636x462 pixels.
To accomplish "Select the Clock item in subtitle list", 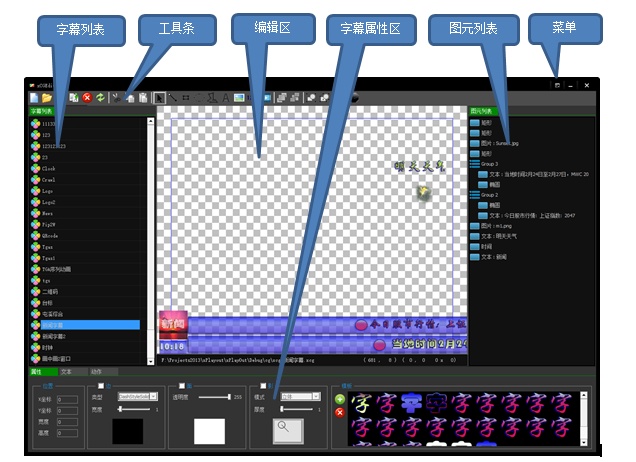I will click(x=48, y=169).
